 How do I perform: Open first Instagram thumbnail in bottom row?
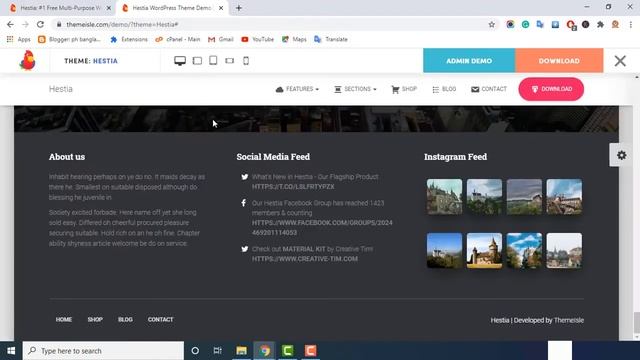tap(444, 251)
